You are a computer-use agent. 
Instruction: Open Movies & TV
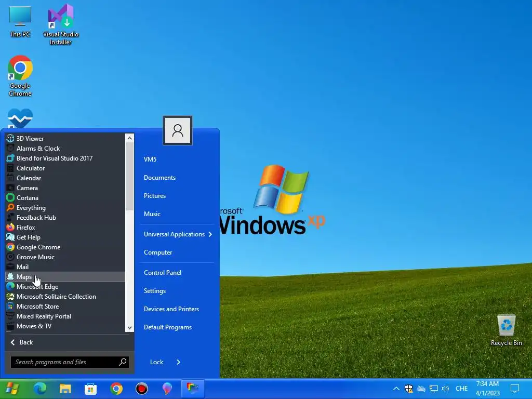pos(65,326)
